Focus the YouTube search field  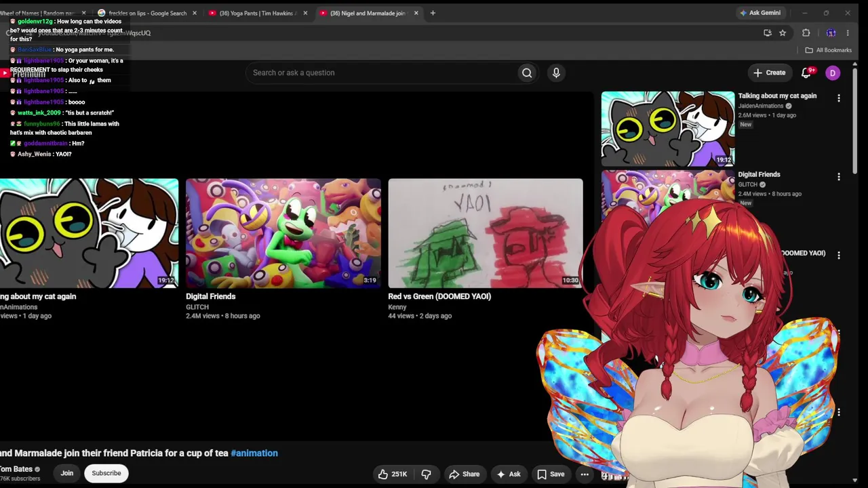pyautogui.click(x=381, y=73)
